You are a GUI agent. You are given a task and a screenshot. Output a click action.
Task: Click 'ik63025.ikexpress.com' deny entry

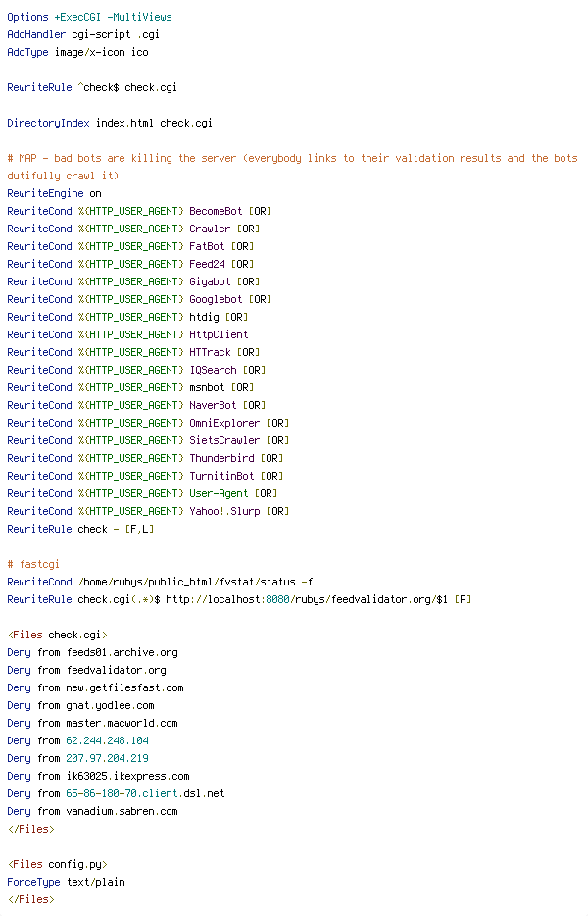point(127,777)
